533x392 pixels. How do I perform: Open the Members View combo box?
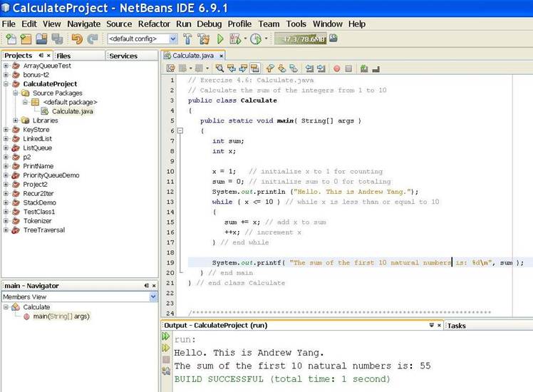click(153, 296)
